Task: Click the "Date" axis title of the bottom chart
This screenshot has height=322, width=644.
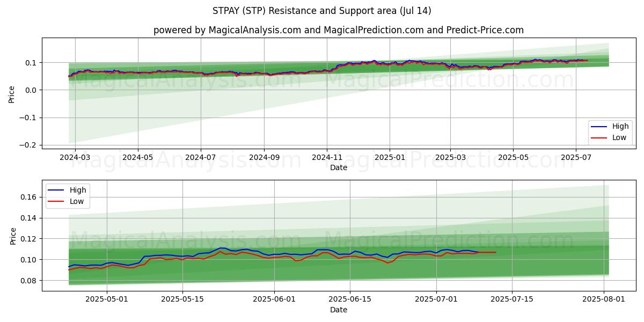Action: [339, 310]
